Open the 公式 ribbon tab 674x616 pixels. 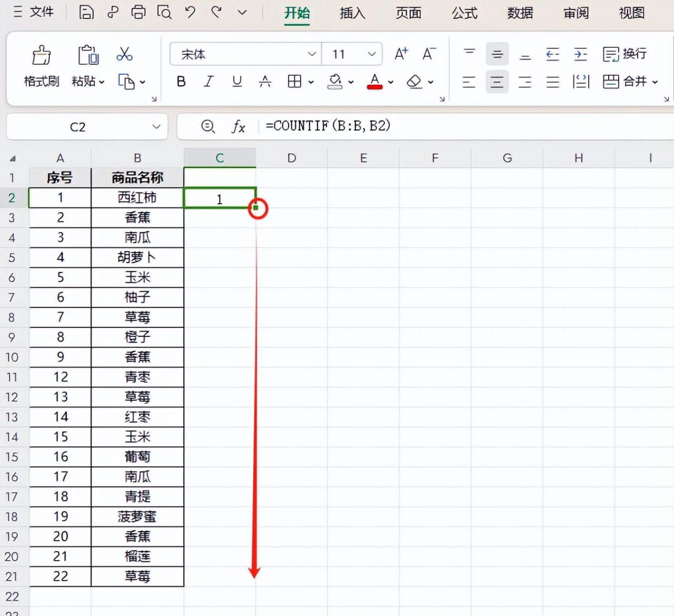click(464, 13)
